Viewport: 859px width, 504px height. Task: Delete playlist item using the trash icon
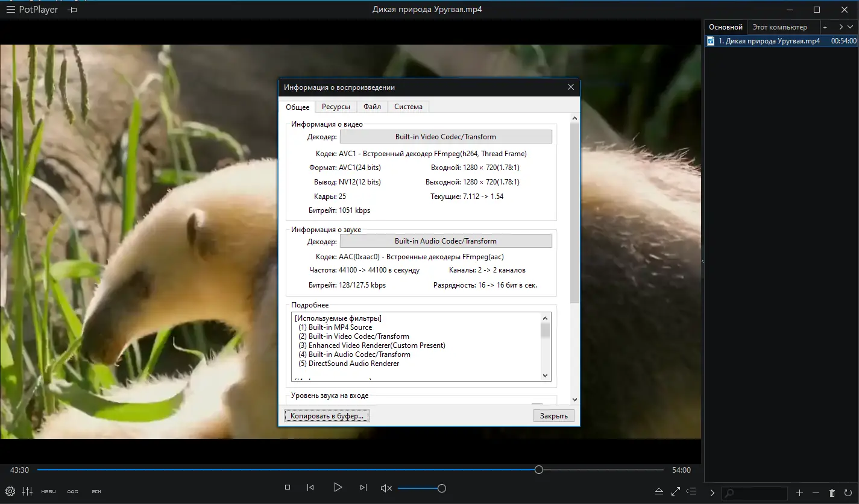coord(832,493)
